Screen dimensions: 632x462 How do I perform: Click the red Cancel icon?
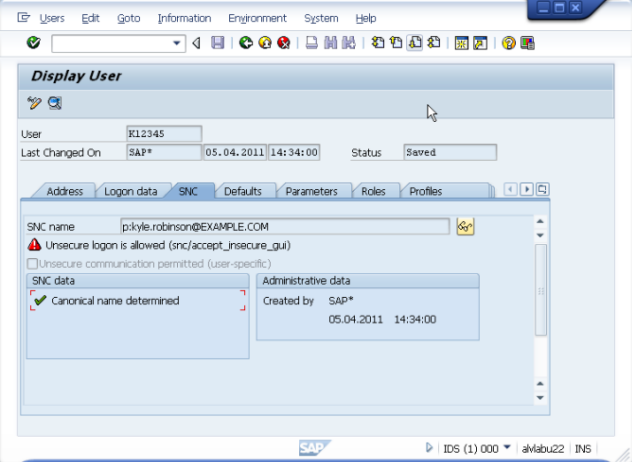(284, 43)
